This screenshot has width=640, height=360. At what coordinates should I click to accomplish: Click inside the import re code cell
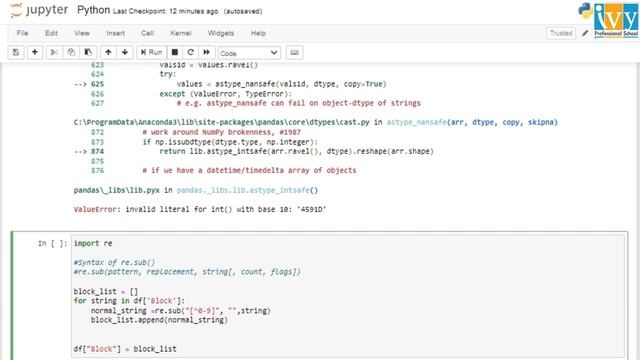click(x=348, y=296)
